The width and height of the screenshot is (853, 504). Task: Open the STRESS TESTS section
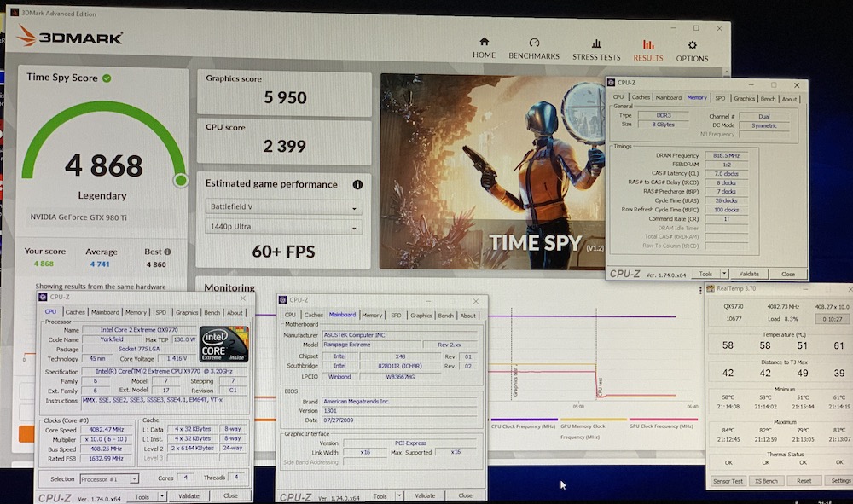pyautogui.click(x=596, y=50)
